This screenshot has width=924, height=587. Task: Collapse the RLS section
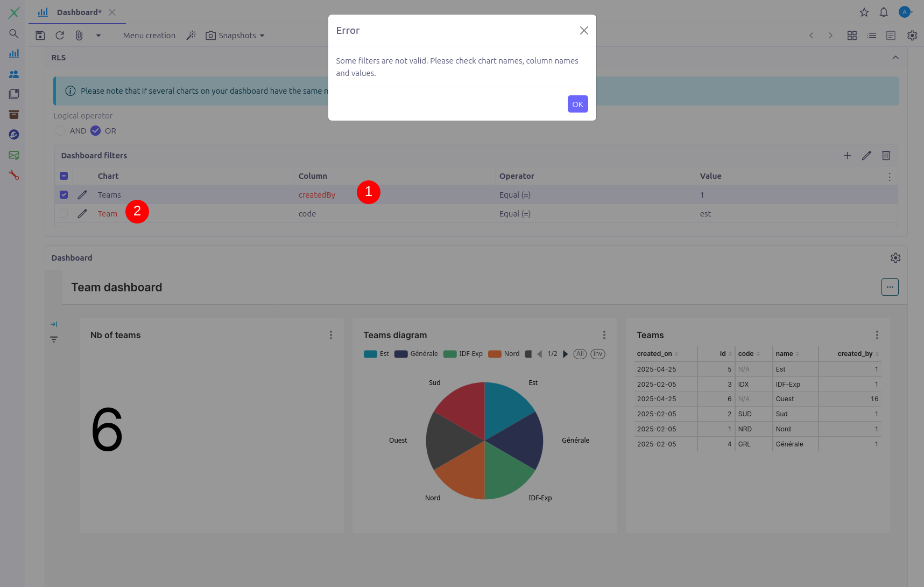point(895,58)
